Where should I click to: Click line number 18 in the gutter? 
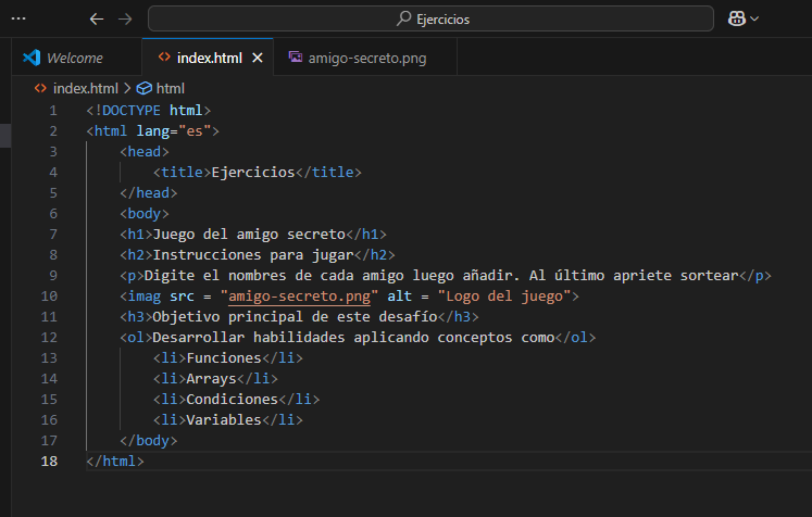pyautogui.click(x=49, y=461)
